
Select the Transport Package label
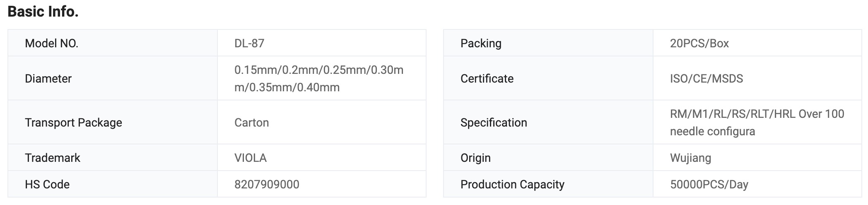click(74, 122)
